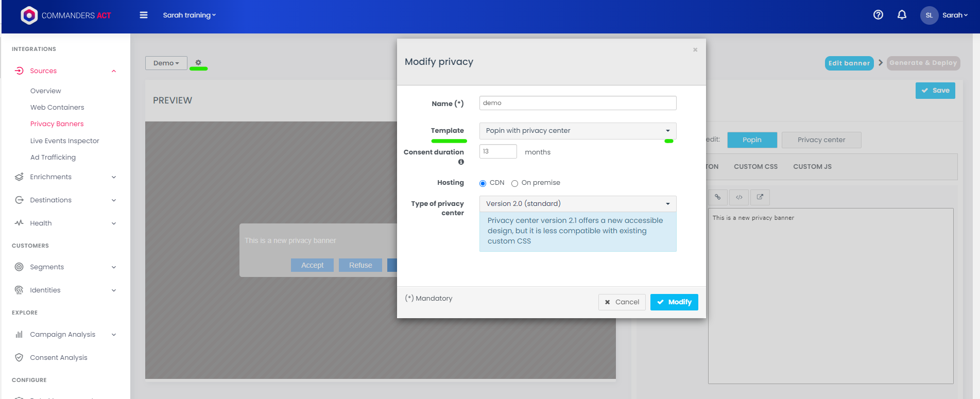Click the Modify button
This screenshot has width=980, height=399.
coord(674,302)
